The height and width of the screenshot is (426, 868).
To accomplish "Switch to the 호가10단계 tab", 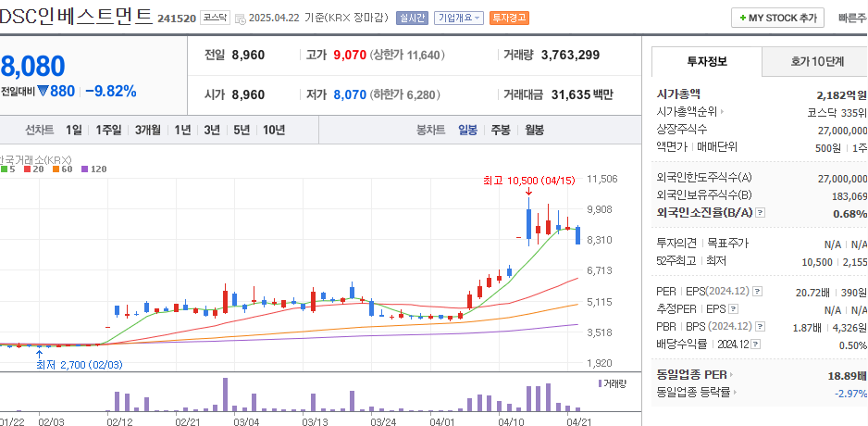I will (815, 61).
